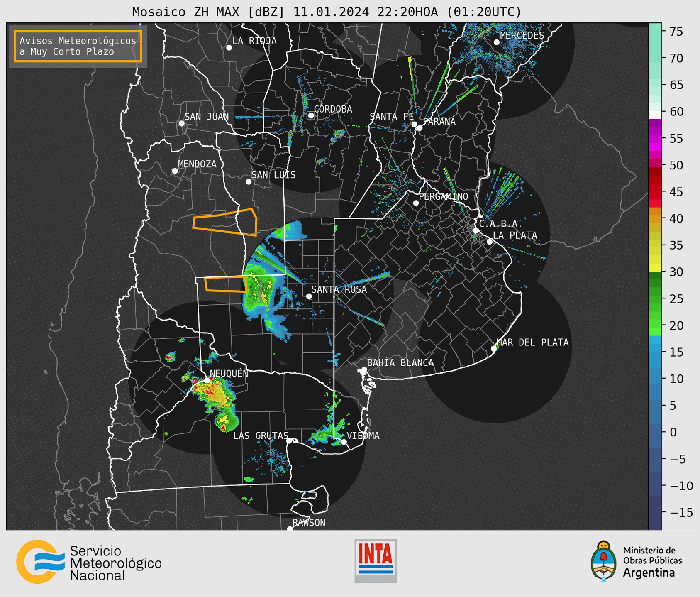Click the Argentina text under Ministerio logo
Viewport: 700px width, 597px height.
click(x=649, y=573)
